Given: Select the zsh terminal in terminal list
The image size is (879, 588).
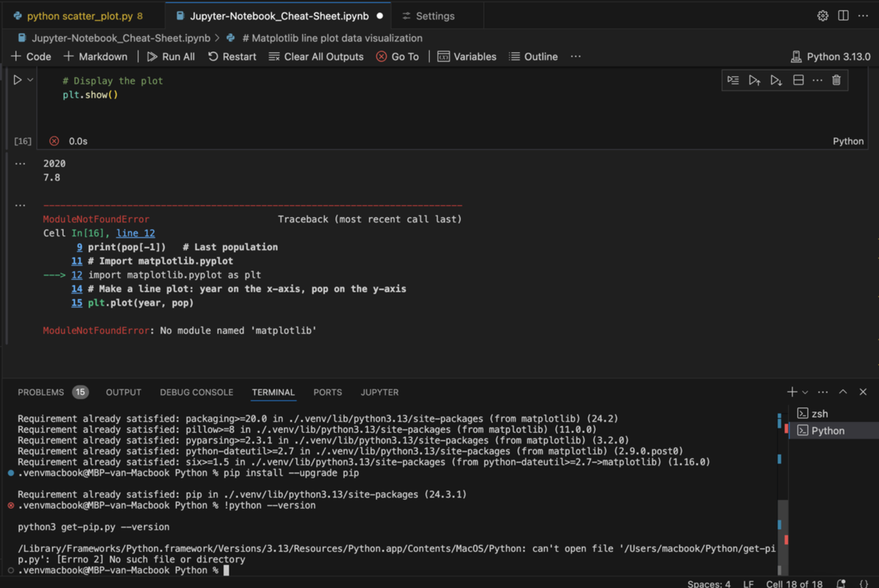Looking at the screenshot, I should [x=819, y=414].
